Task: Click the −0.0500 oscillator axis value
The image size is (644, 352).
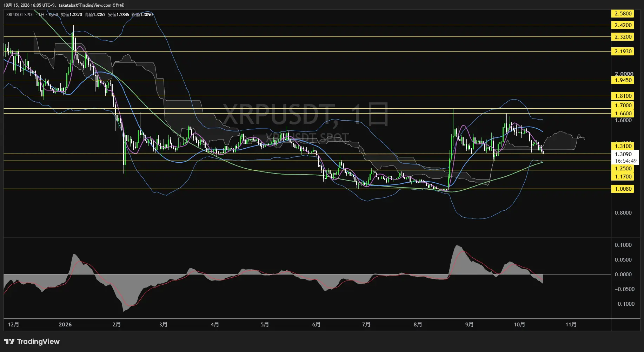Action: coord(625,289)
